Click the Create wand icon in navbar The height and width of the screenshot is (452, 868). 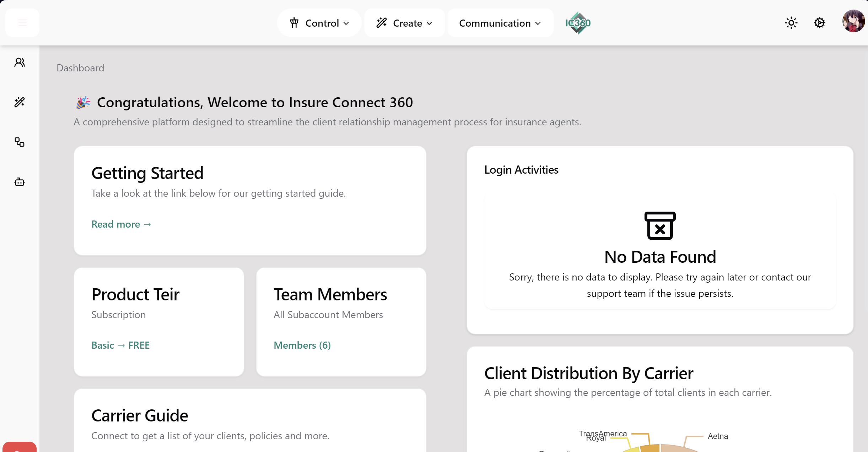pos(382,23)
